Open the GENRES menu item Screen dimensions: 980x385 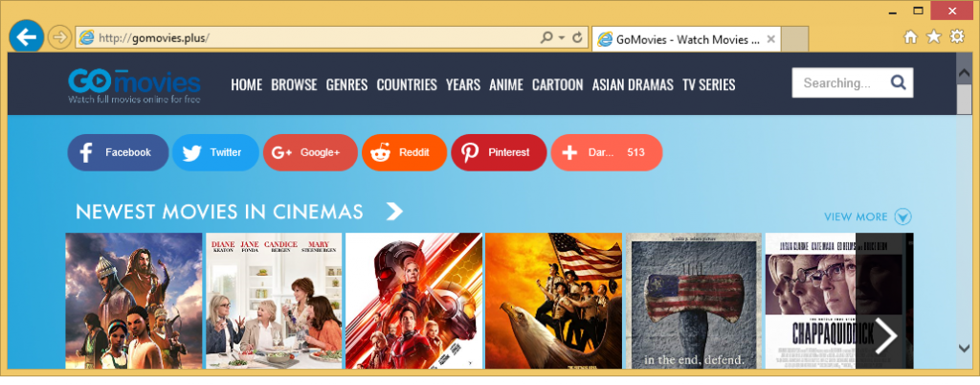point(346,84)
